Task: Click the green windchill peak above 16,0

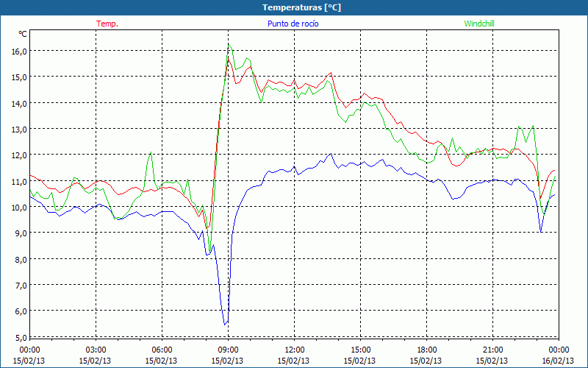Action: click(x=229, y=44)
